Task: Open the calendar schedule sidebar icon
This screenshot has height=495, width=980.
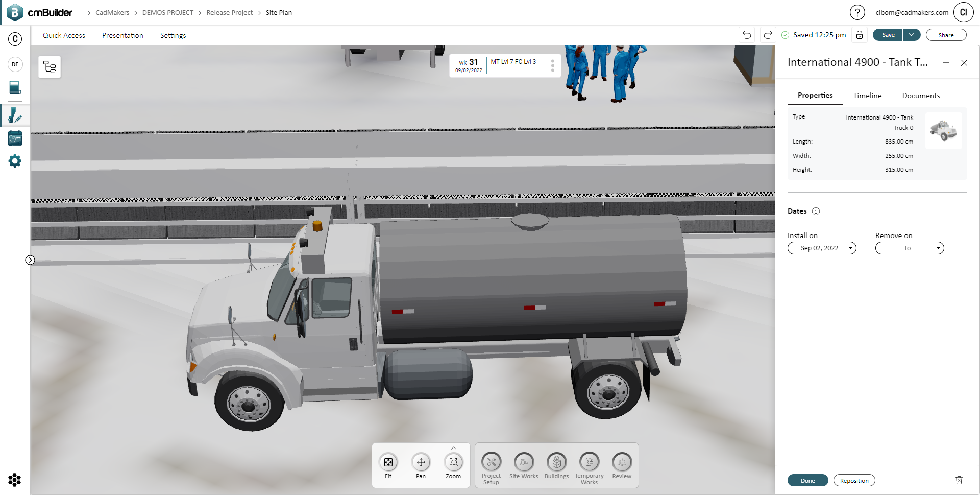Action: pyautogui.click(x=15, y=138)
